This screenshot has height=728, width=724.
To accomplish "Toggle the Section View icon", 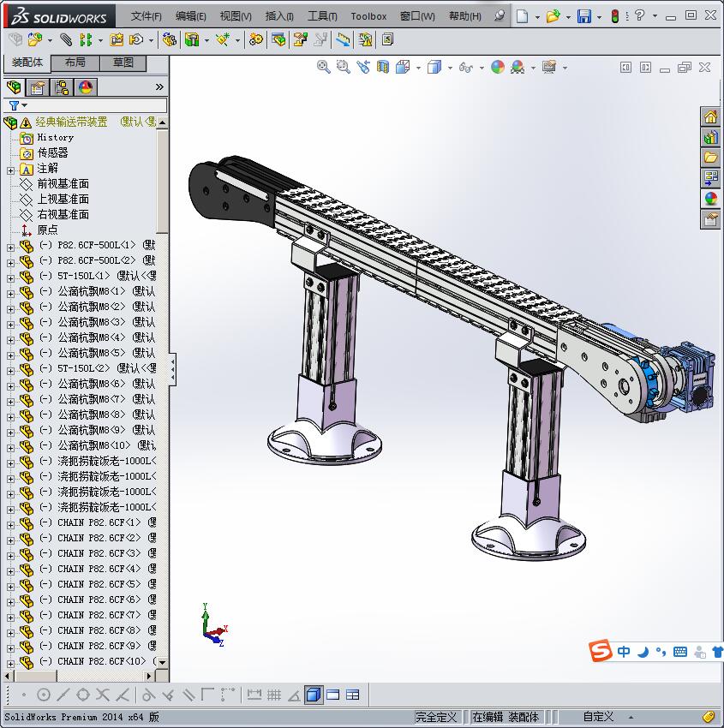I will click(383, 68).
